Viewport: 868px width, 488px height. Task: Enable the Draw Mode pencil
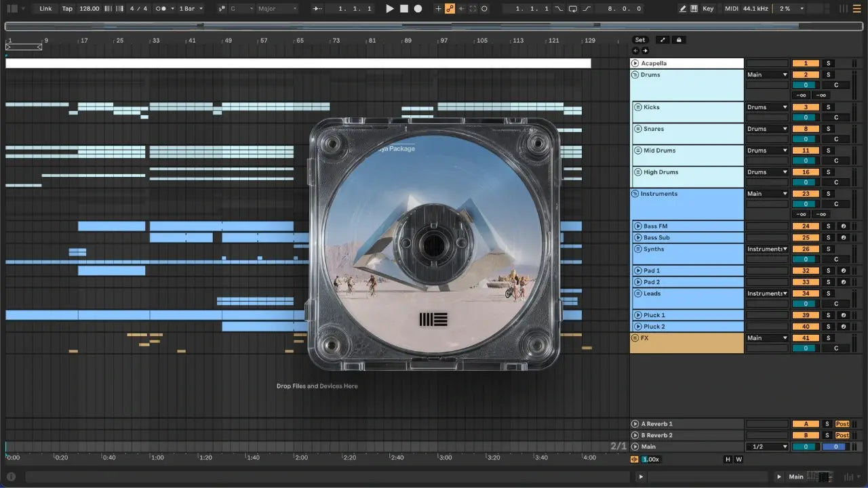[x=683, y=9]
